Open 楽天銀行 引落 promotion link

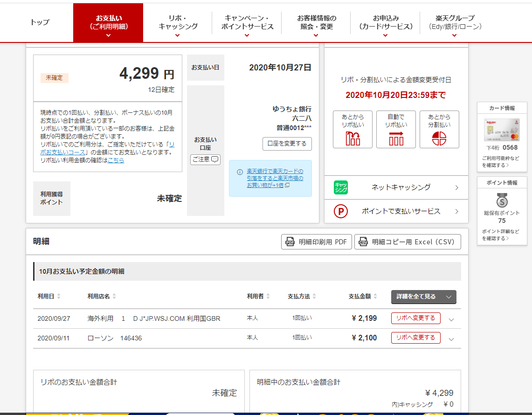(x=275, y=178)
